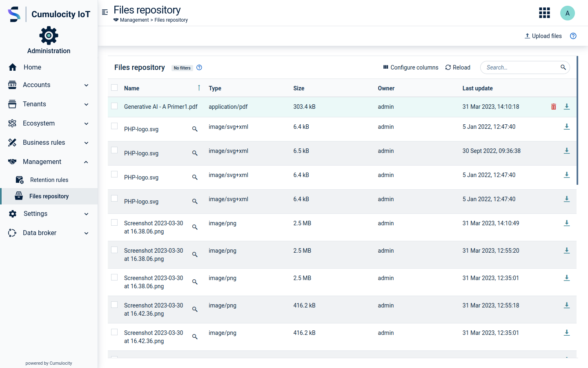The height and width of the screenshot is (368, 588).
Task: Click the application/pdf type cell
Action: pyautogui.click(x=228, y=107)
